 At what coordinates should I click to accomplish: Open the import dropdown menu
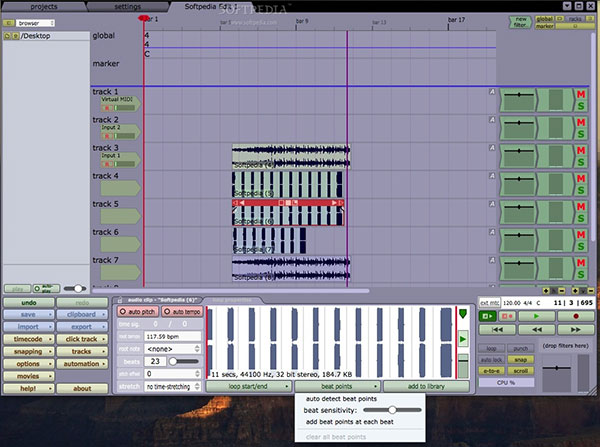[x=29, y=327]
